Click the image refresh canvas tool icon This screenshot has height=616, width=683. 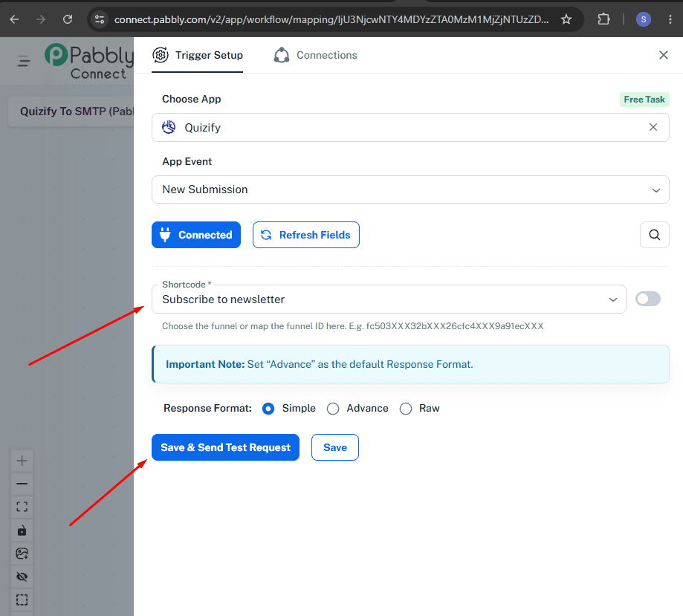click(22, 554)
